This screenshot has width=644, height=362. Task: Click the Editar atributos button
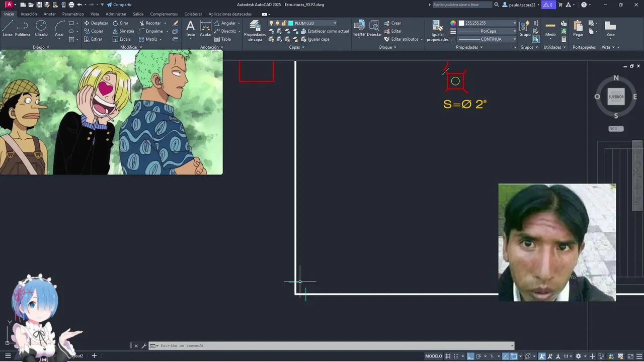pyautogui.click(x=401, y=39)
